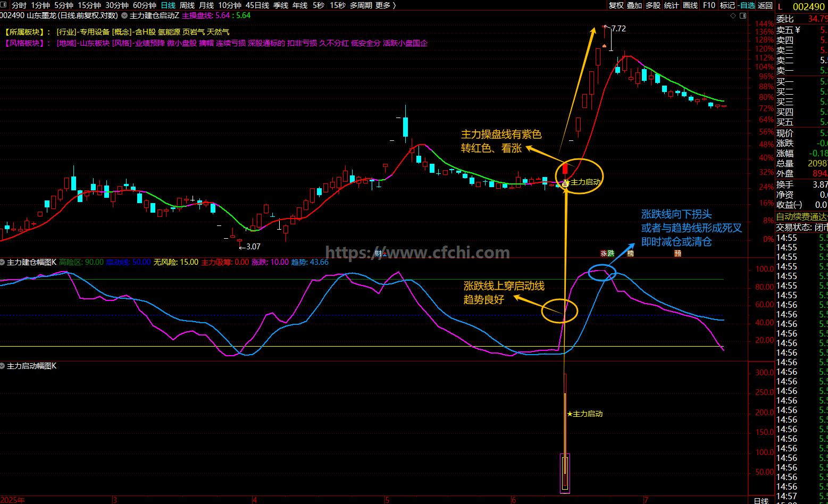Open the 画线 drawing tools
Screen dimensions: 828x504
690,5
